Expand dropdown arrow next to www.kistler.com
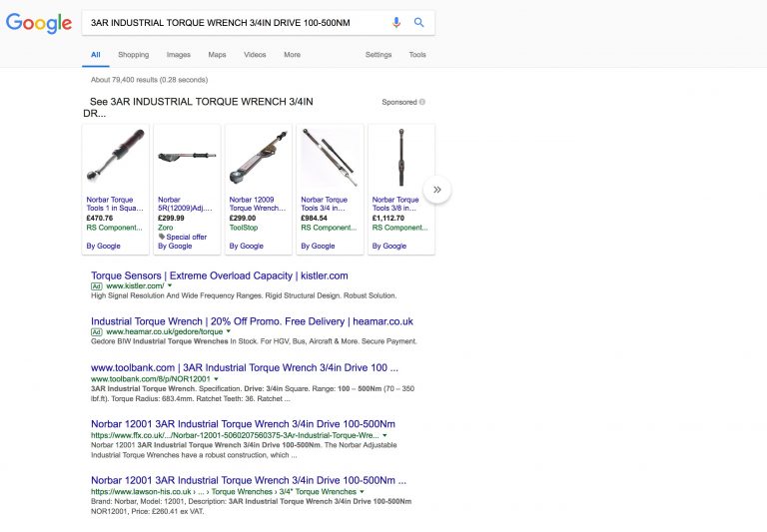This screenshot has height=532, width=767. 170,285
